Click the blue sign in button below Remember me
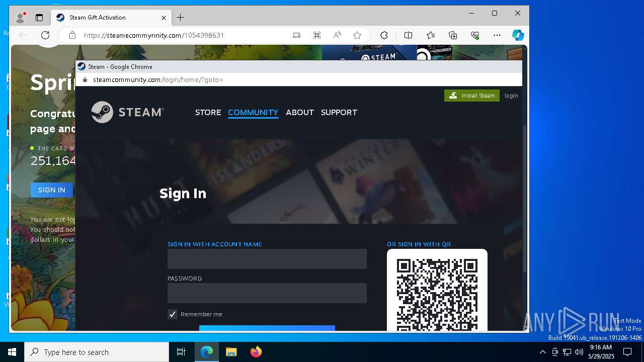Viewport: 644px width, 362px height. pos(267,328)
